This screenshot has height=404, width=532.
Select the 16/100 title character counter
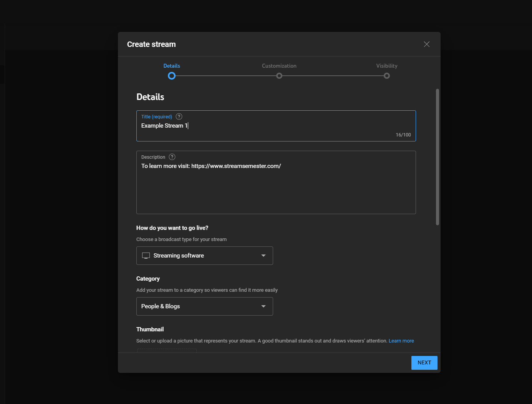tap(403, 135)
